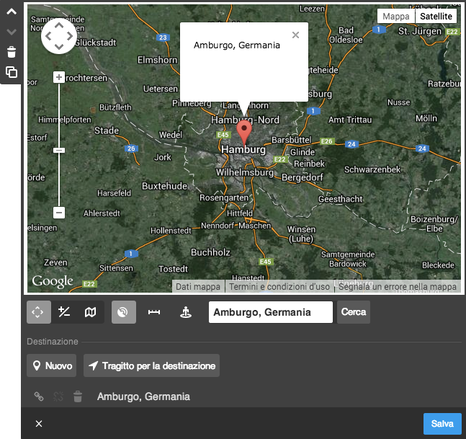Cancel editing with the X icon
This screenshot has height=439, width=466.
tap(39, 424)
